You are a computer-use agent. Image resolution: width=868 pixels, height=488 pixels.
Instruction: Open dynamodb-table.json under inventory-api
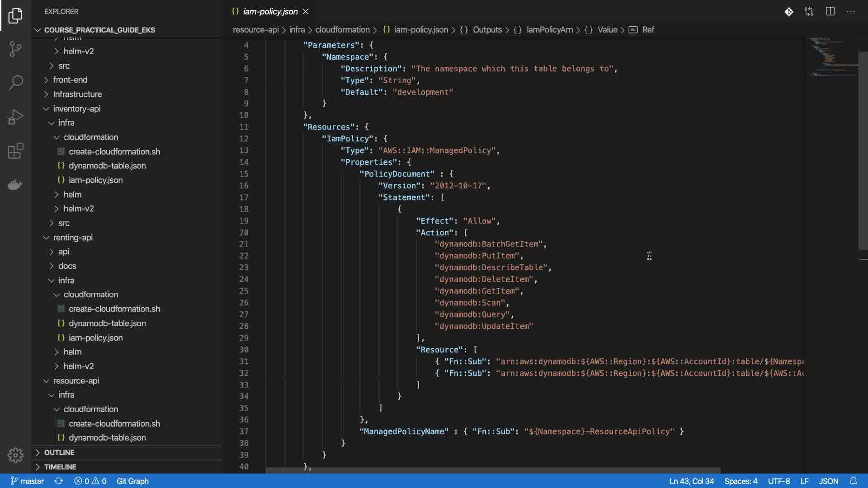[107, 165]
